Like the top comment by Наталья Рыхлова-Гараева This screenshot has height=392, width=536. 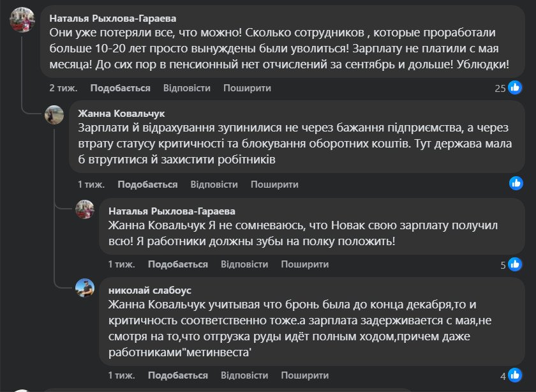[x=120, y=88]
